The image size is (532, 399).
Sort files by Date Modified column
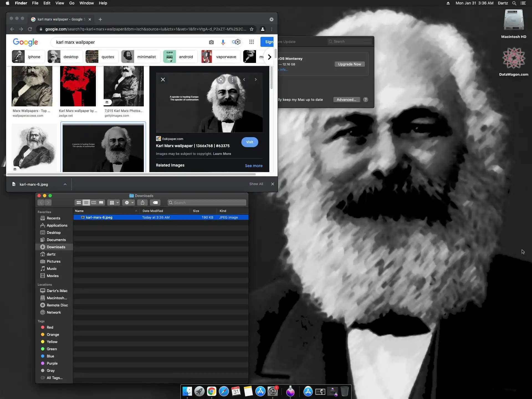point(153,211)
